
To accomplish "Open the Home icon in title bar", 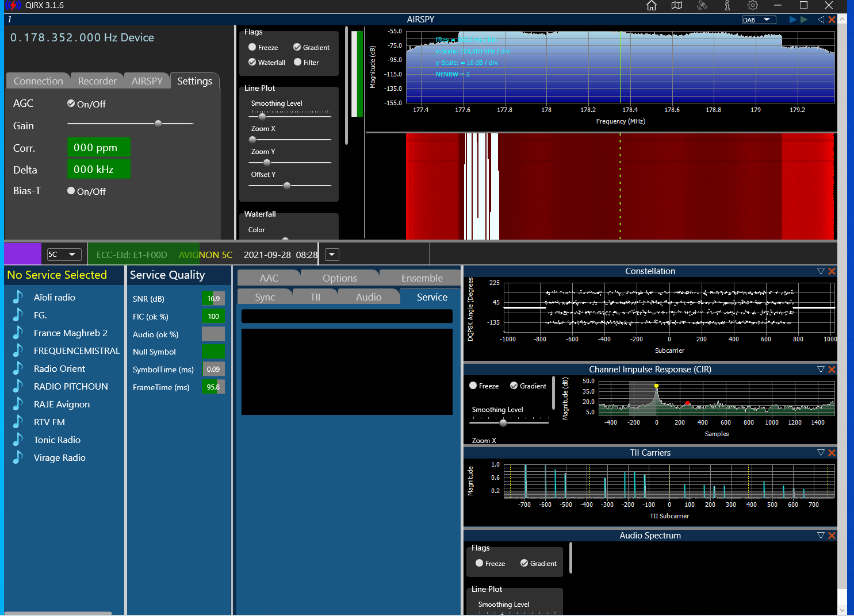I will pos(652,6).
